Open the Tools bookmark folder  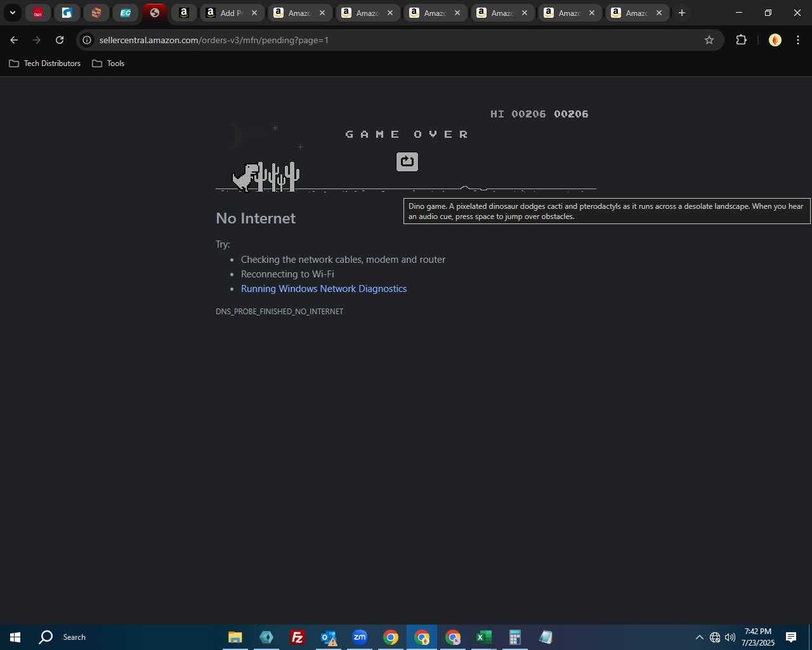(x=108, y=63)
